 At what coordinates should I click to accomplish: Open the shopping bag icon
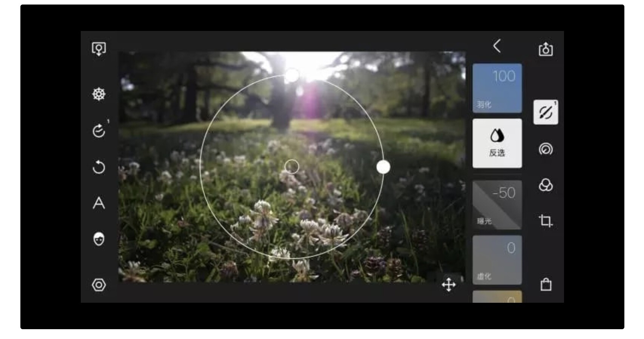546,284
